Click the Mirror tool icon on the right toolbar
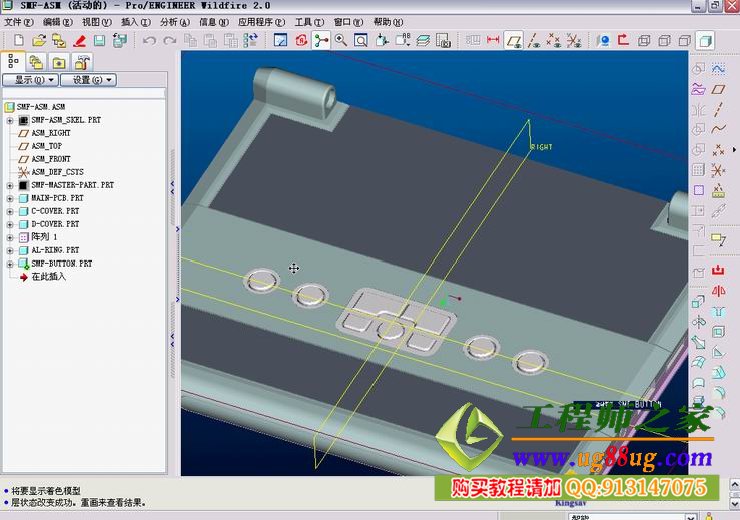The width and height of the screenshot is (740, 520). click(x=717, y=291)
